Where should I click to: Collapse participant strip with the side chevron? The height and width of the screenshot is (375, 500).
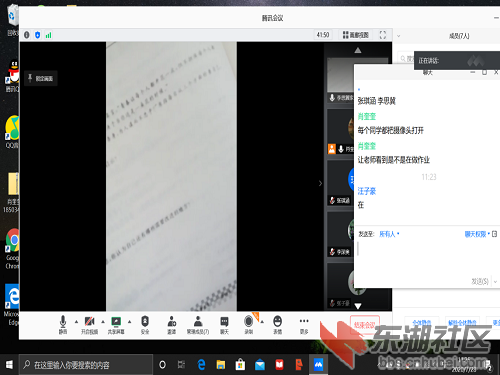[320, 183]
